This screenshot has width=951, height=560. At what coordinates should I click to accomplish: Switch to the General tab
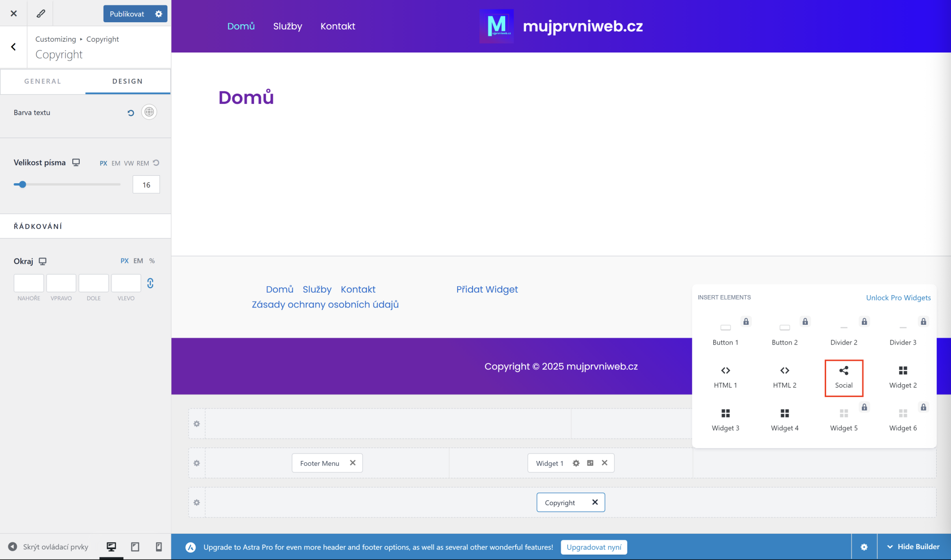click(x=43, y=81)
